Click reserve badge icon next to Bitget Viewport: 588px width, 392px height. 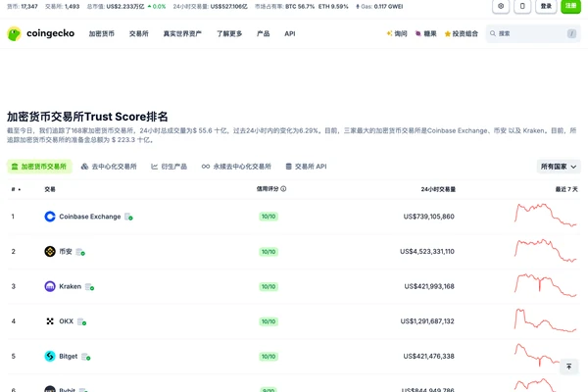[86, 357]
